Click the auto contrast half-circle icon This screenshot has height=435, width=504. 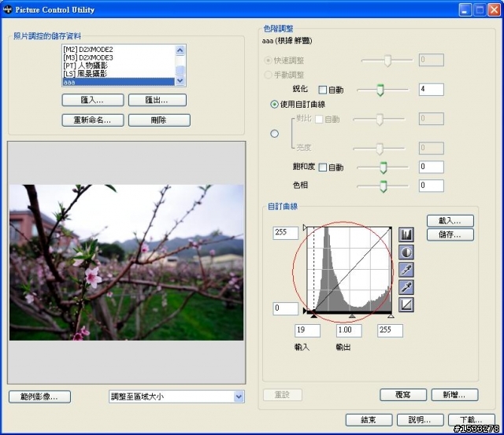pyautogui.click(x=406, y=253)
